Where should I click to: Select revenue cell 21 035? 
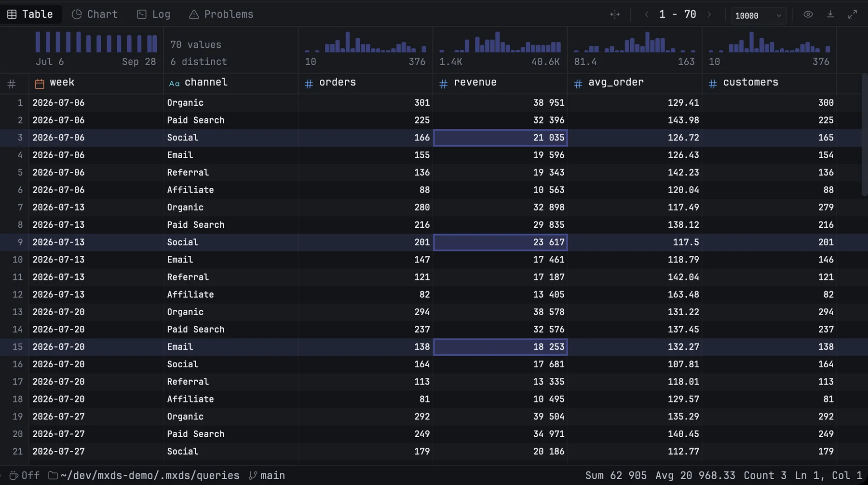click(x=500, y=138)
